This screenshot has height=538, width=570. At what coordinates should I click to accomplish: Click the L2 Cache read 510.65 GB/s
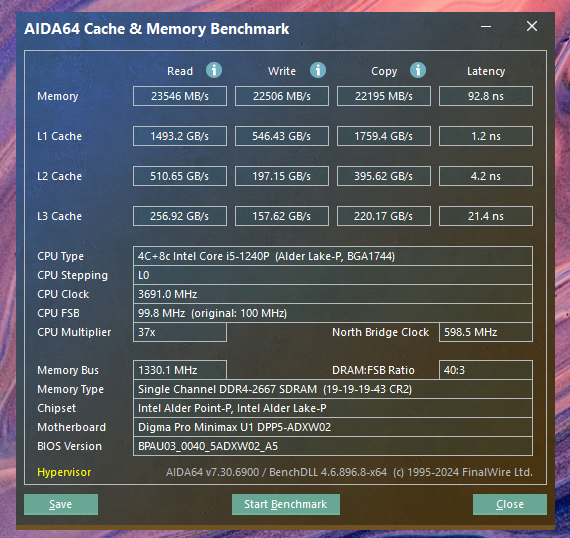pos(180,176)
